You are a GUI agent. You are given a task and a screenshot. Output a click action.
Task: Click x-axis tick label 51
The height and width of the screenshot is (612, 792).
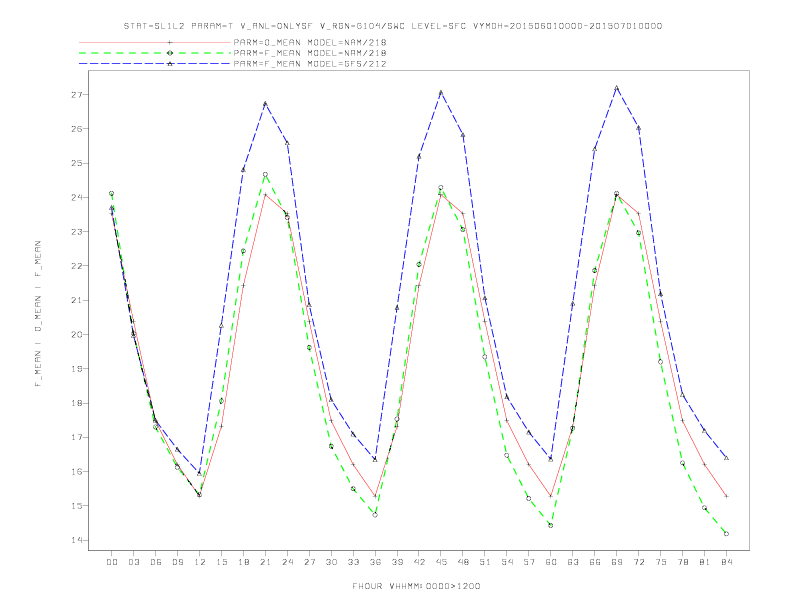[x=485, y=562]
